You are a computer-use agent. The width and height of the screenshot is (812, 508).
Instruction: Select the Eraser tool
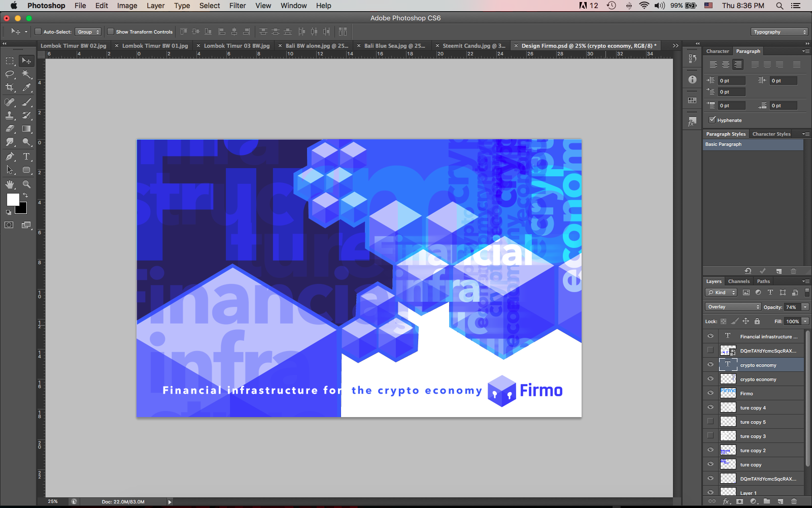[x=10, y=129]
